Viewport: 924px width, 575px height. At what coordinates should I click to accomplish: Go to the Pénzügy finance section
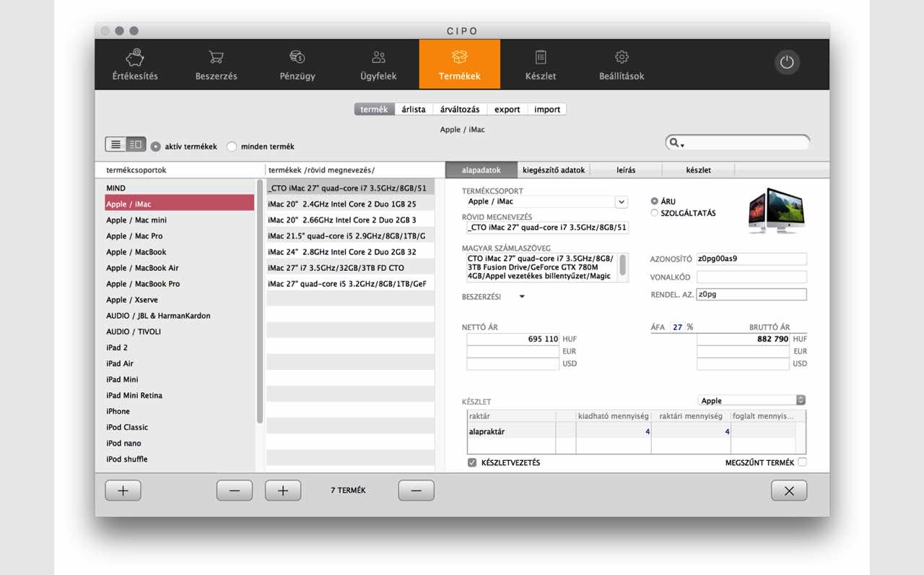point(297,64)
